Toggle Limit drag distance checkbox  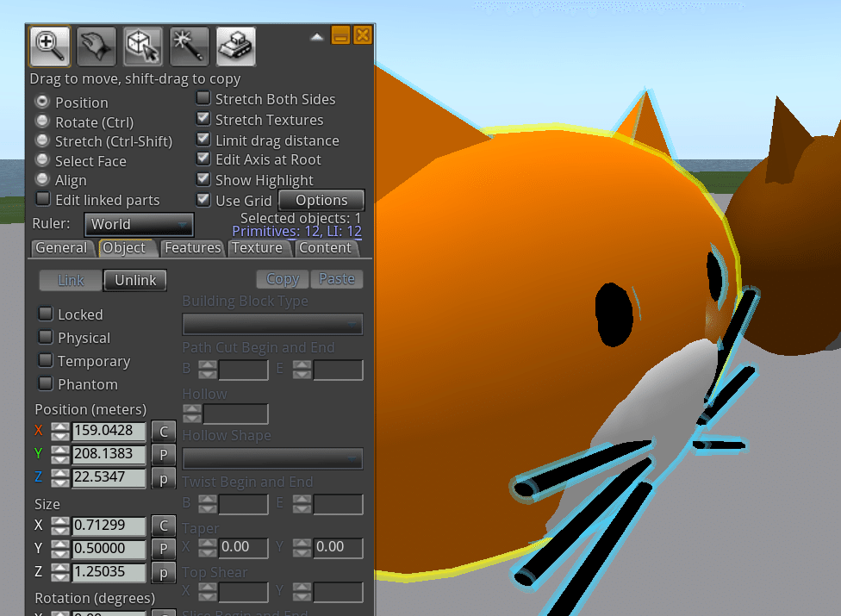pyautogui.click(x=203, y=139)
